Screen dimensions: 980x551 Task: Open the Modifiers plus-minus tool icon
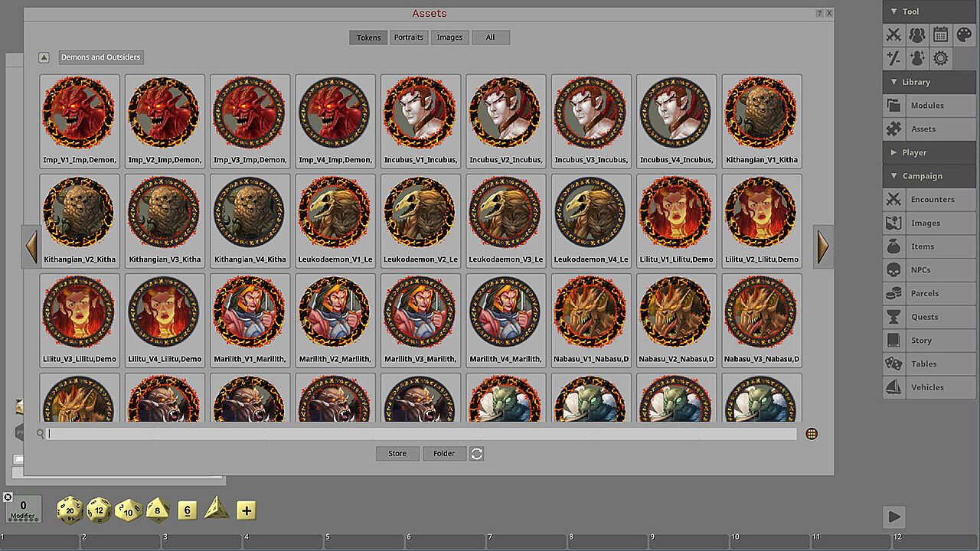(893, 58)
